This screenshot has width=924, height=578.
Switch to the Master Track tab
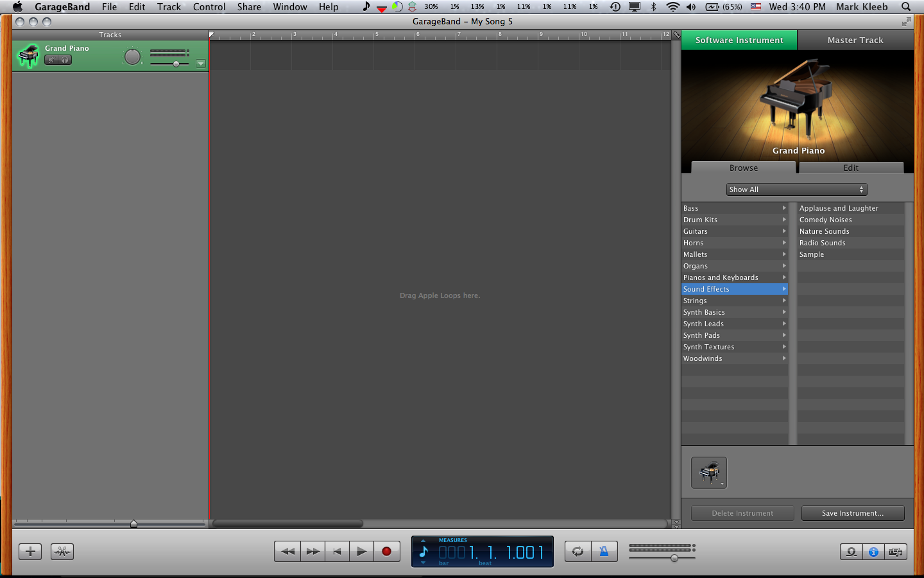pyautogui.click(x=855, y=40)
